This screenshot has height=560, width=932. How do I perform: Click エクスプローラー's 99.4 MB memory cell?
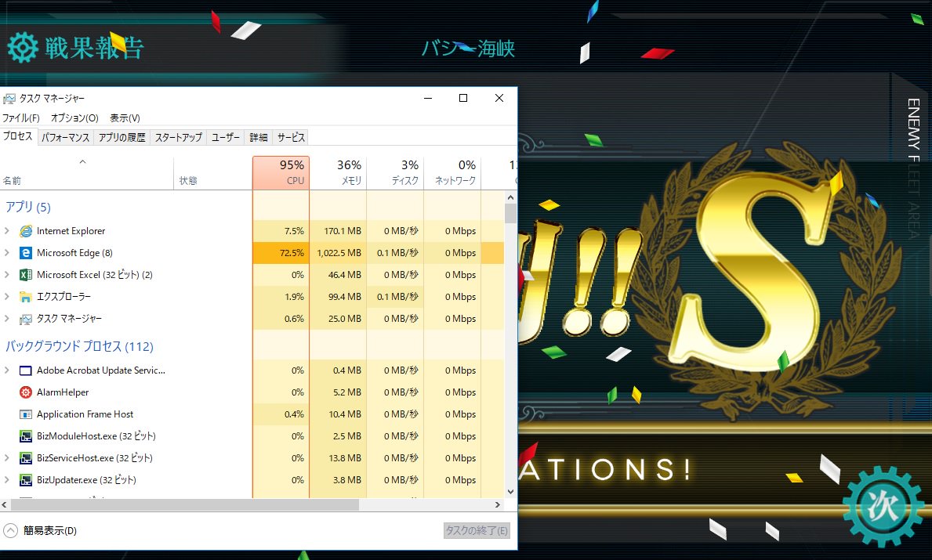[338, 297]
